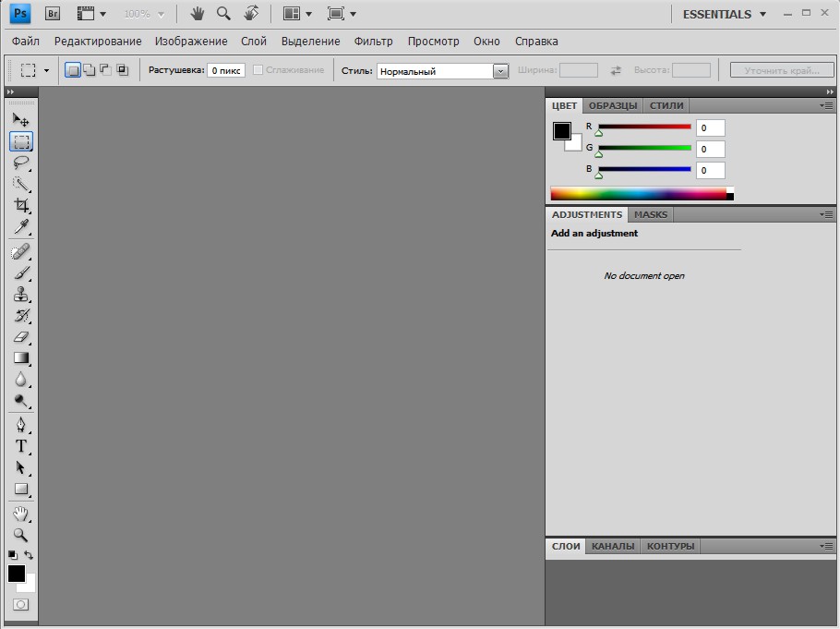Switch to the MASKS tab

(651, 214)
